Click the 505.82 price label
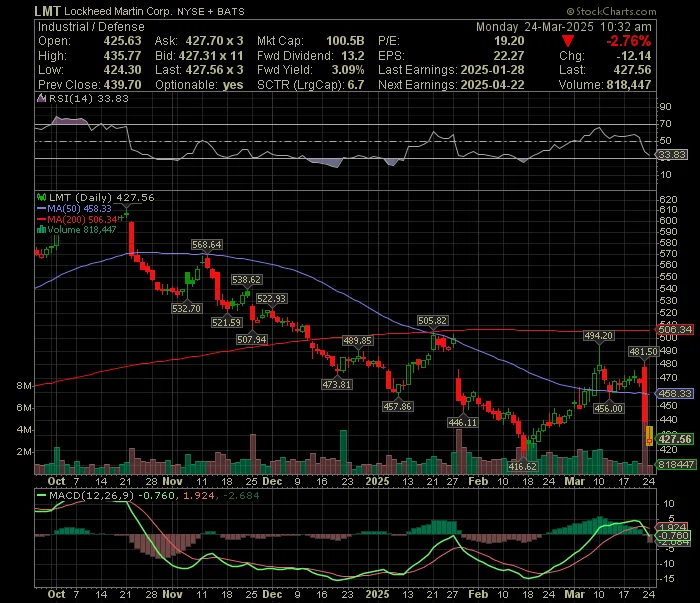 point(433,320)
